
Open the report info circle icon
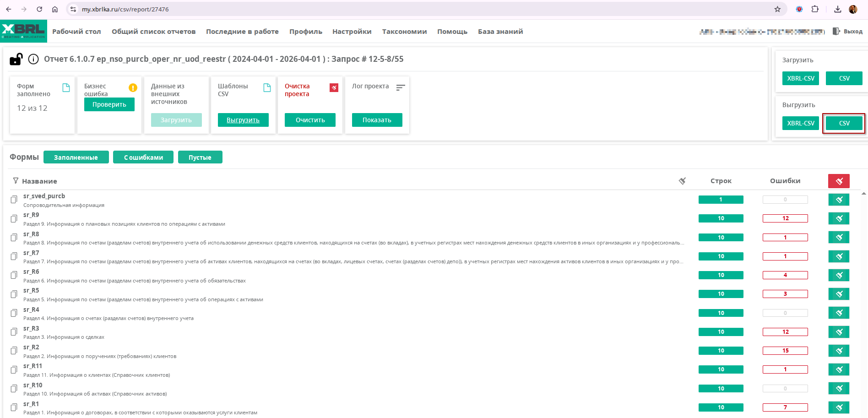coord(33,59)
